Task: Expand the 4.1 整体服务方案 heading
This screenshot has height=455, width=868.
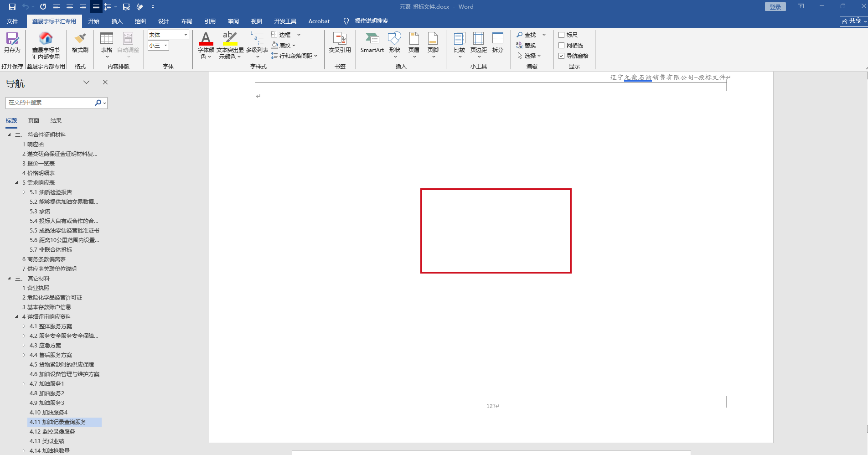Action: point(24,326)
